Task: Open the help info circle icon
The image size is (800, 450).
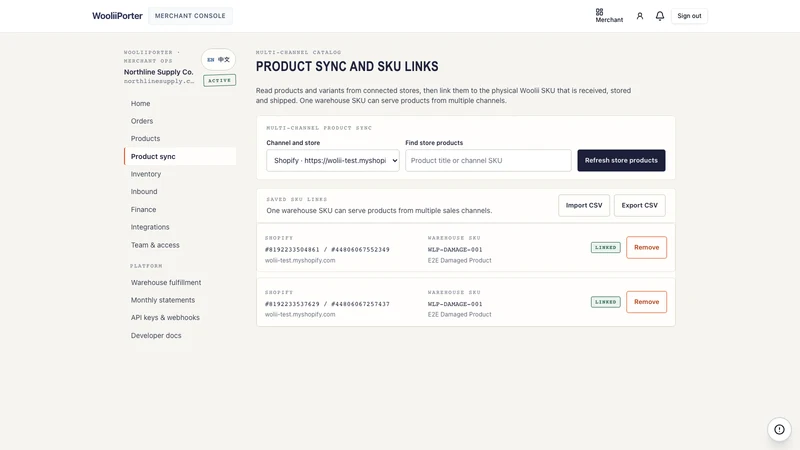Action: tap(779, 429)
